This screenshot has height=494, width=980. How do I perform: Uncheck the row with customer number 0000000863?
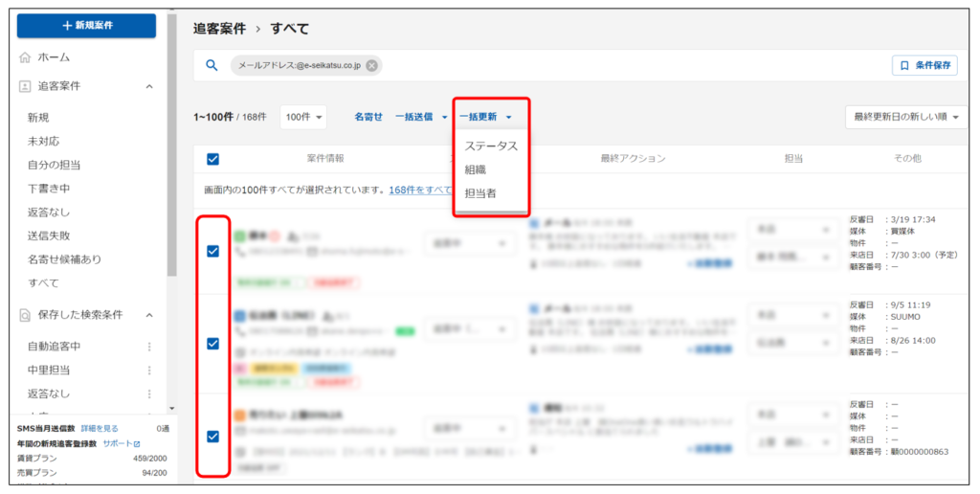213,436
